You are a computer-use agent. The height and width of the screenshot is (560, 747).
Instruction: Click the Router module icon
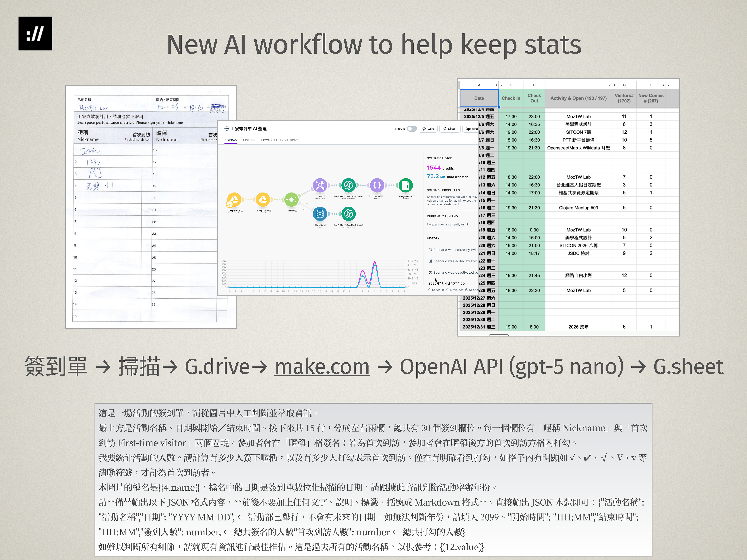[x=291, y=199]
